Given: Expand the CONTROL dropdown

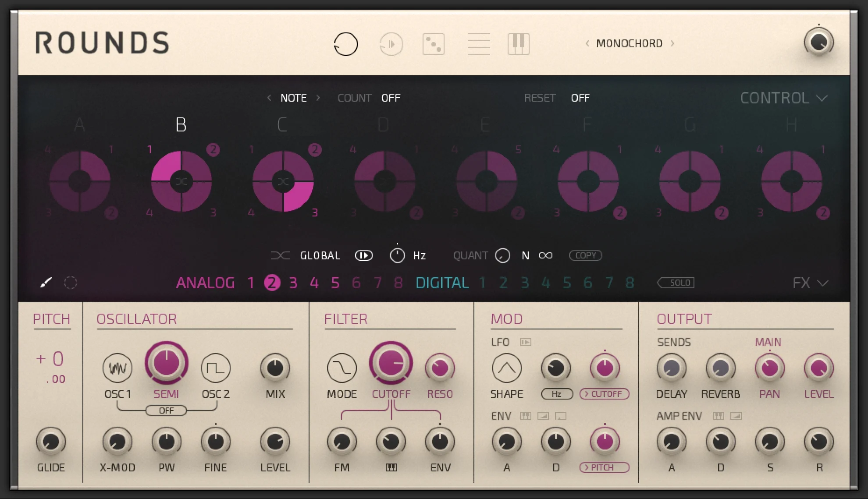Looking at the screenshot, I should 783,98.
